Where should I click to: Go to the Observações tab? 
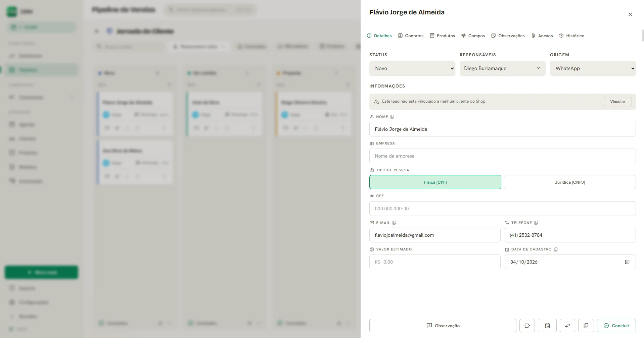tap(508, 36)
